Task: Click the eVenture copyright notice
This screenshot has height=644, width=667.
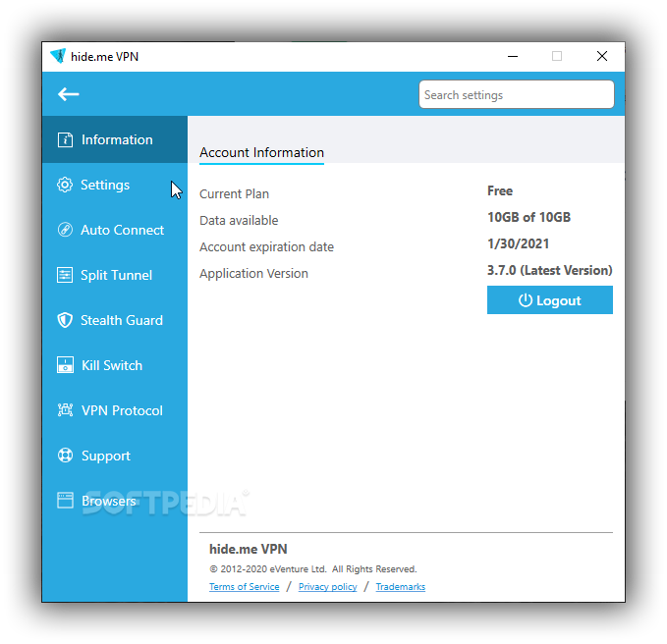Action: coord(313,568)
